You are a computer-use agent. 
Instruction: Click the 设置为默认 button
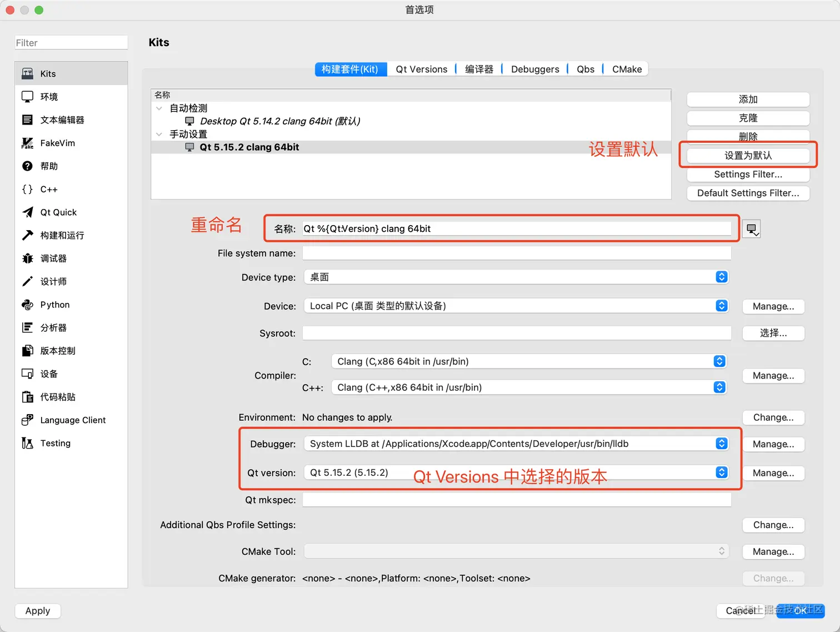pos(748,156)
